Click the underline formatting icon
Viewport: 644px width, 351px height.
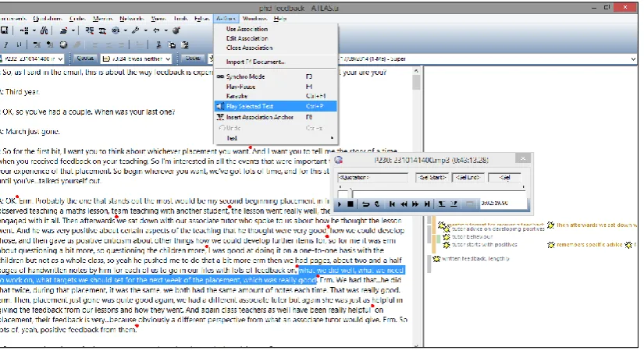(19, 44)
